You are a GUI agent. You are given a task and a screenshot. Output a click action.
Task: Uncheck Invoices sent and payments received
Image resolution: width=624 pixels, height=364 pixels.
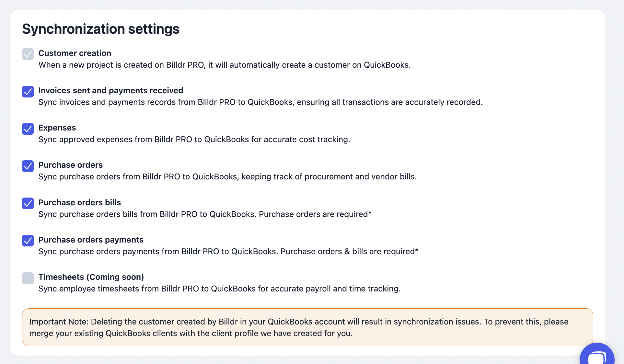[28, 91]
